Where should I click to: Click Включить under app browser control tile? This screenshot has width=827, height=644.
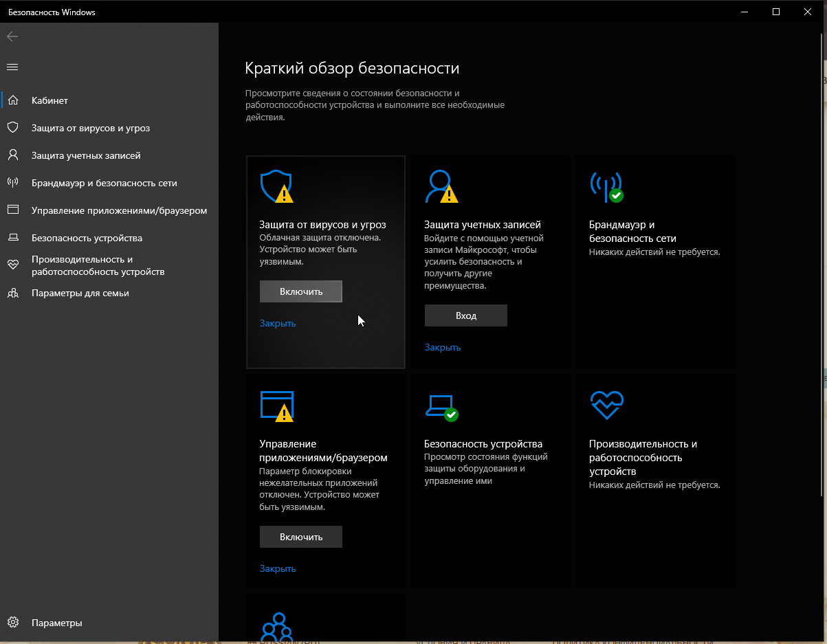click(301, 537)
